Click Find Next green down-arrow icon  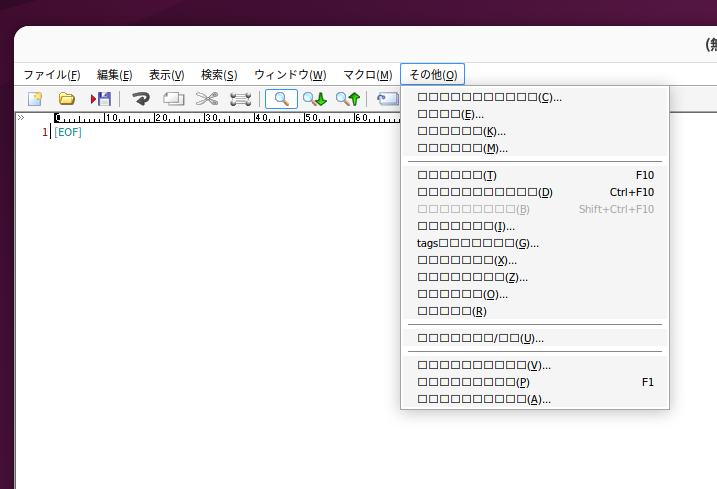tap(315, 99)
